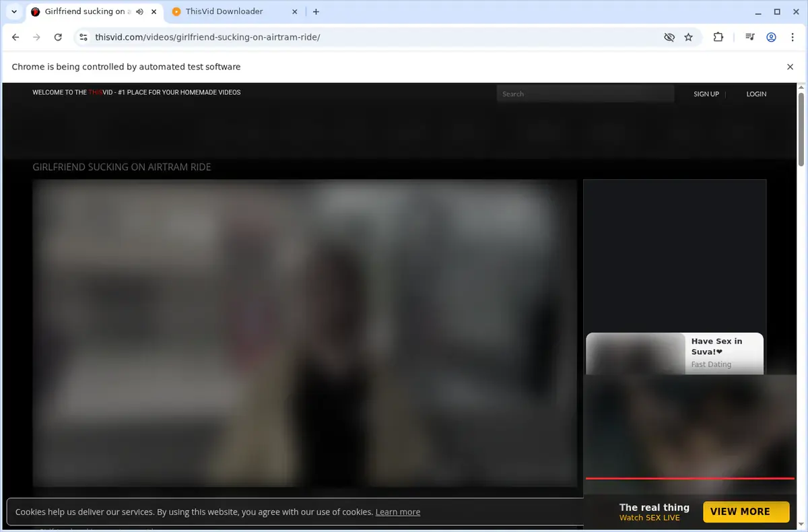Bookmark this page with the star icon
The width and height of the screenshot is (808, 532).
click(688, 37)
